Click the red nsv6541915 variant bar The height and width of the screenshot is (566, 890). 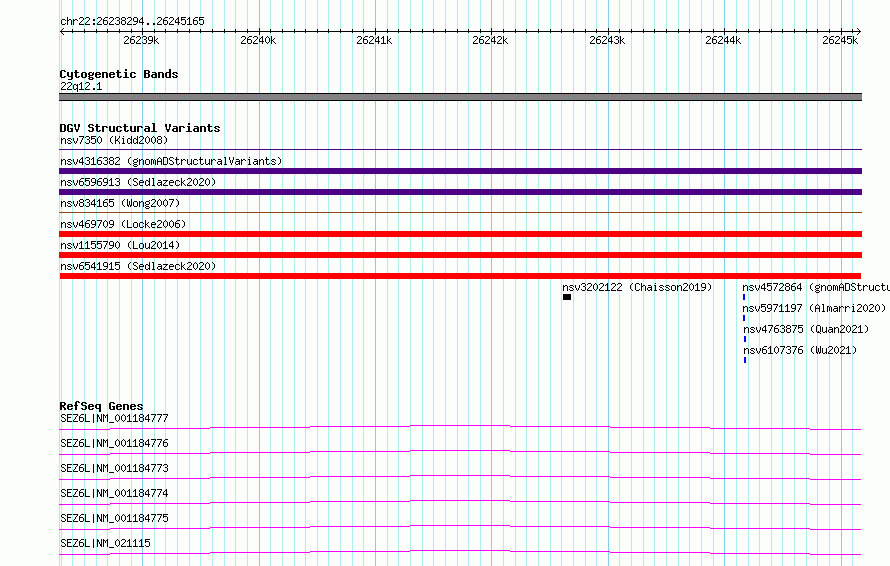tap(460, 276)
